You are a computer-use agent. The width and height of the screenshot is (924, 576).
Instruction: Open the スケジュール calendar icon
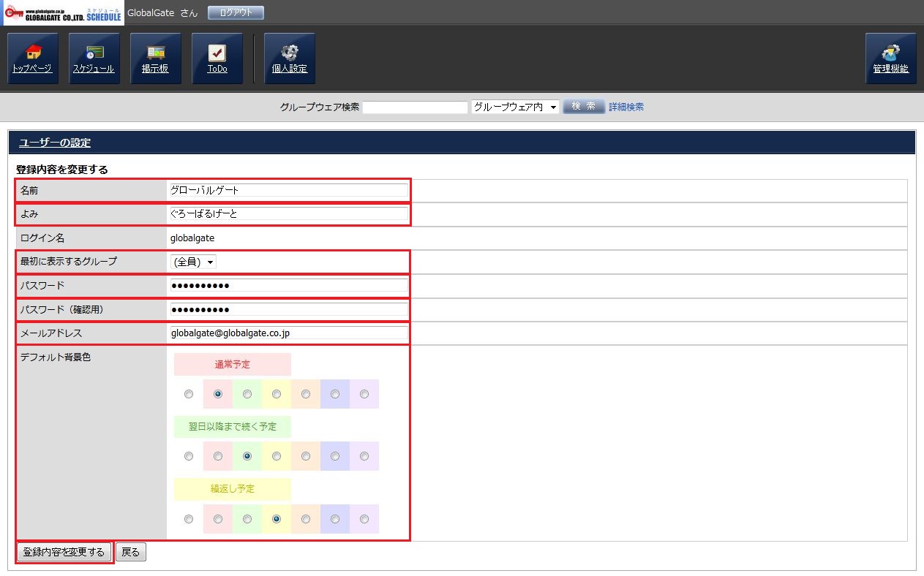pyautogui.click(x=94, y=58)
